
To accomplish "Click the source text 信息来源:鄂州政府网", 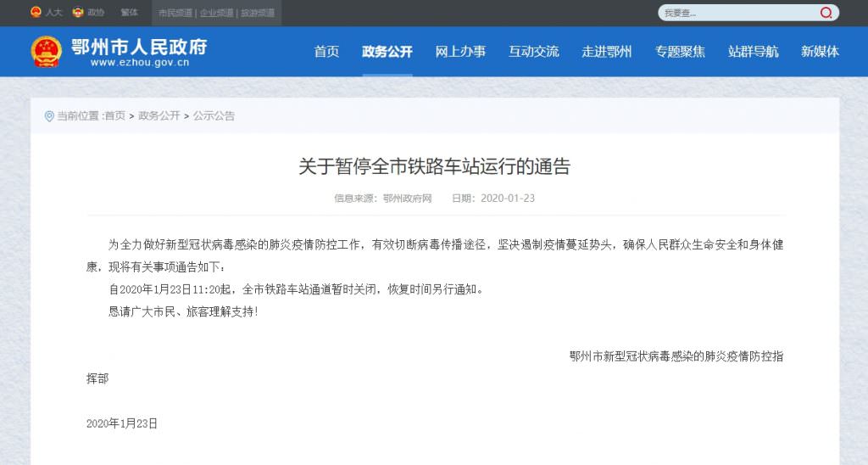I will [382, 199].
